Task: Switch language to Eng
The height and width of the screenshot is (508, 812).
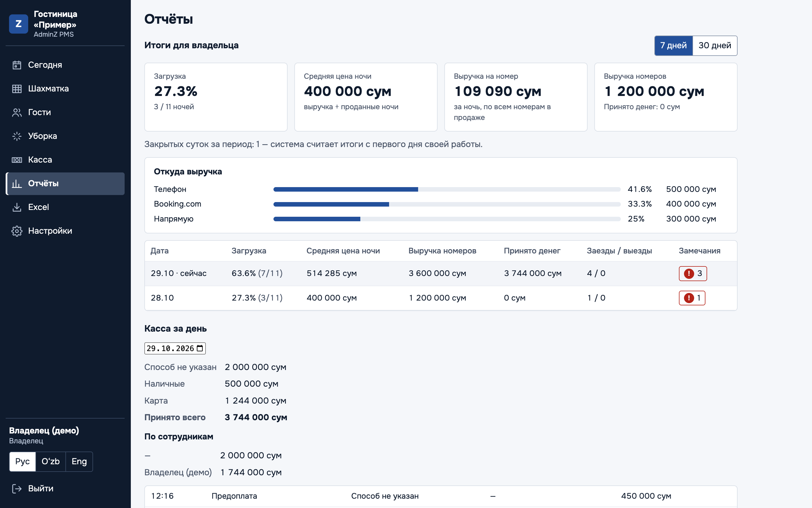Action: [x=79, y=462]
